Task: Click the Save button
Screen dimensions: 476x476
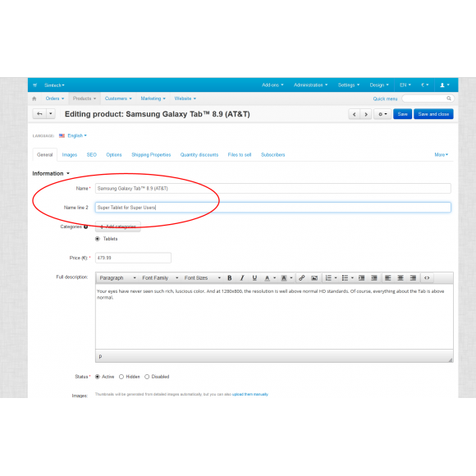Action: (402, 114)
